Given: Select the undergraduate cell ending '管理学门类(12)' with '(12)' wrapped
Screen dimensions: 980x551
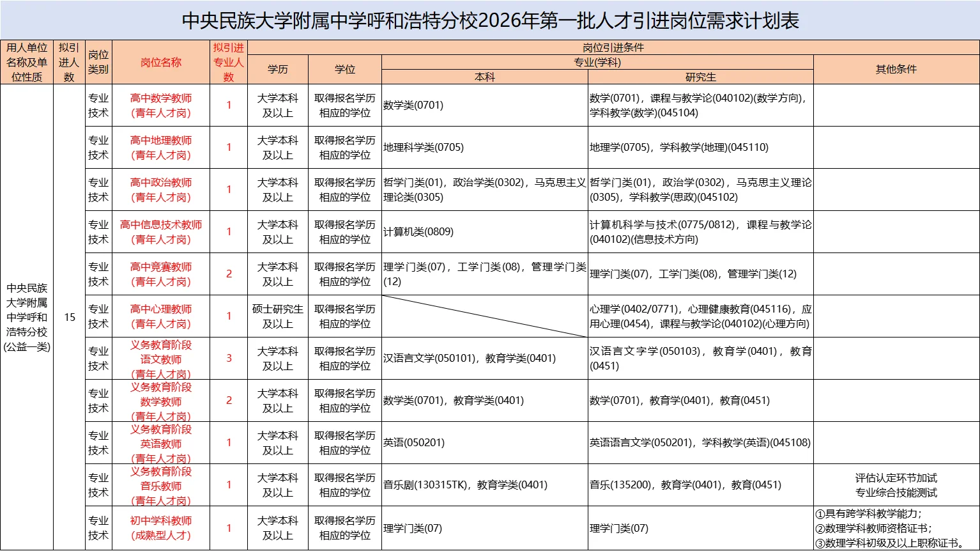Looking at the screenshot, I should (x=485, y=274).
